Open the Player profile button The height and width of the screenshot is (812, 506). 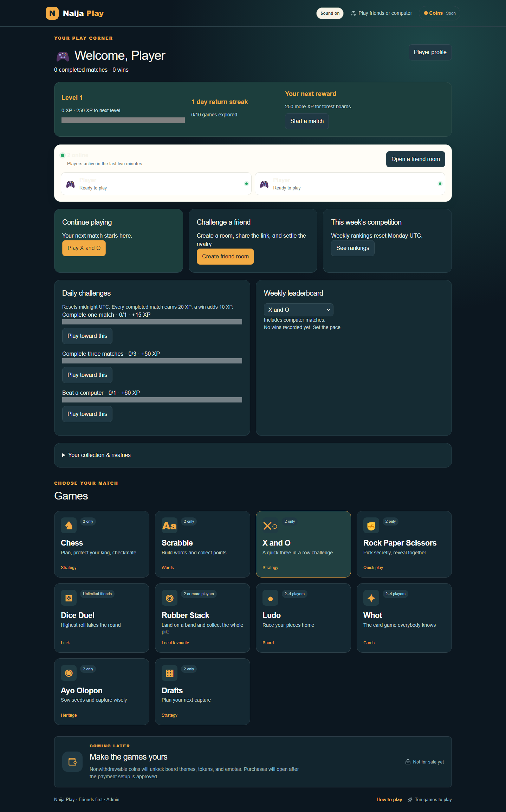430,52
